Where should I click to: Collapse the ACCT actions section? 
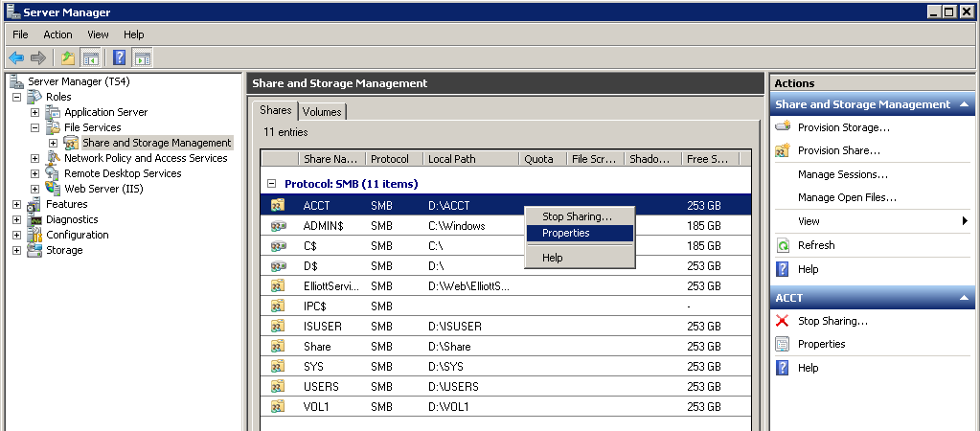(x=965, y=298)
